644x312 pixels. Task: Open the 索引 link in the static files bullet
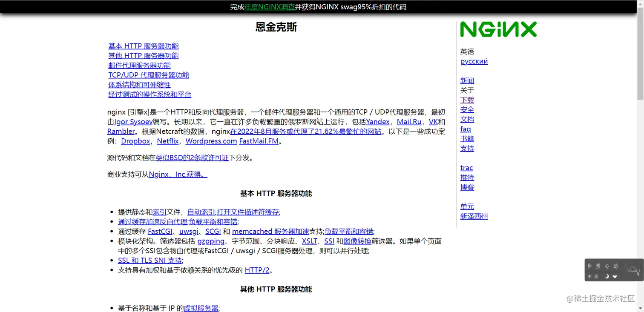tap(160, 212)
